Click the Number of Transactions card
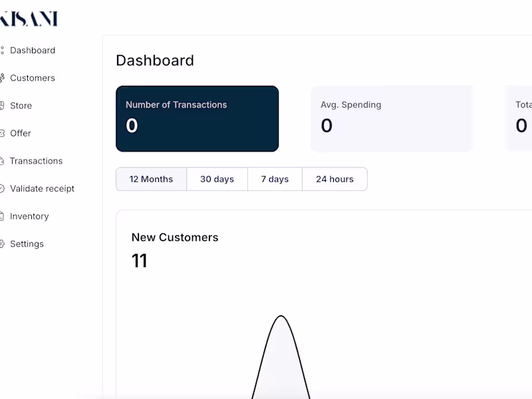 (197, 118)
